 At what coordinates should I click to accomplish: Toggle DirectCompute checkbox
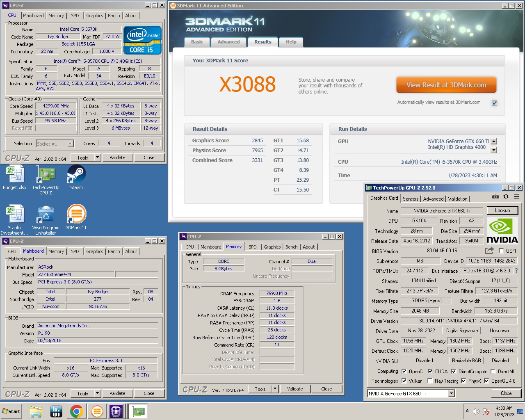[x=454, y=371]
